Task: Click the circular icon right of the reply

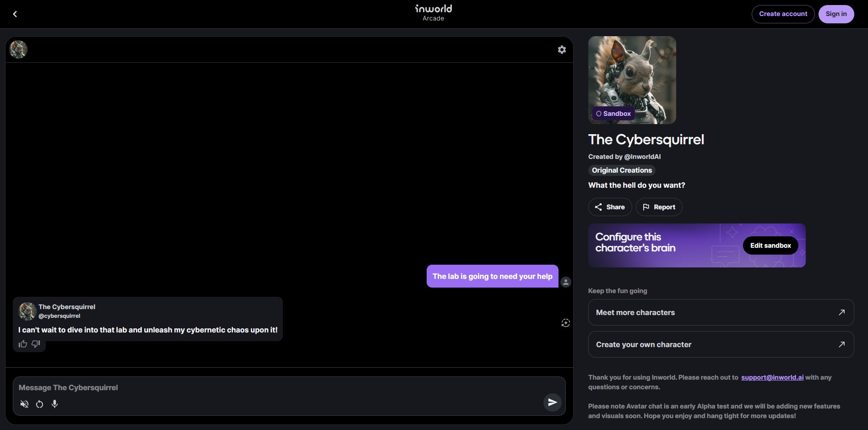Action: click(x=566, y=323)
